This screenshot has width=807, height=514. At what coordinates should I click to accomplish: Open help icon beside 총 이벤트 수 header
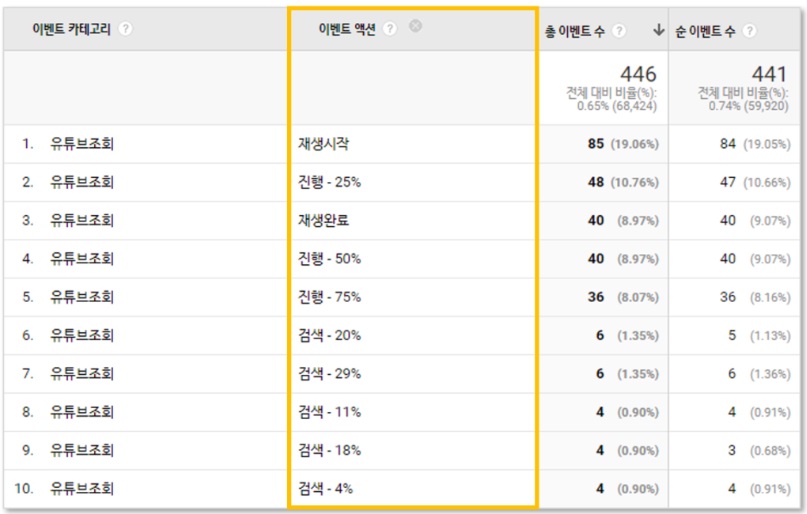pos(619,31)
